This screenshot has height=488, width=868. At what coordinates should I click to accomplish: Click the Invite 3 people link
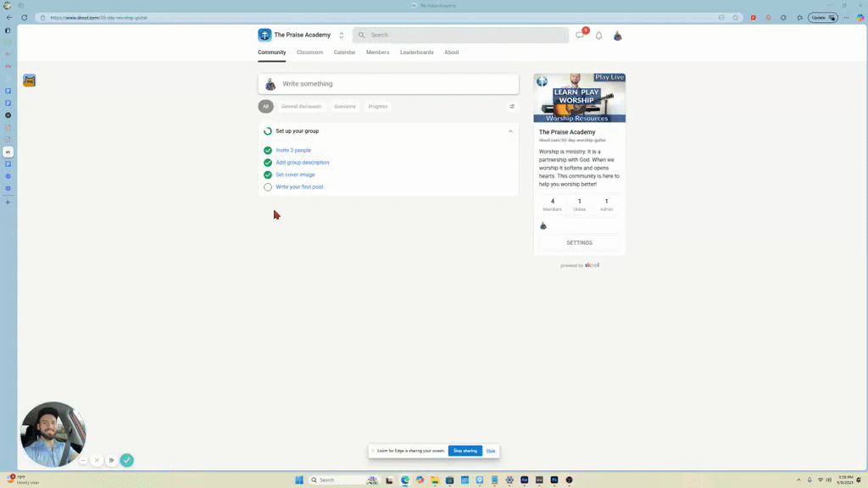click(x=293, y=151)
